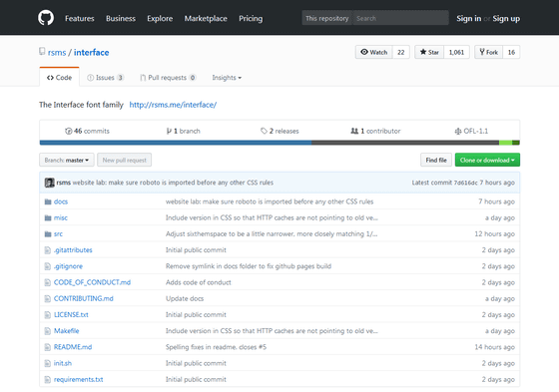Expand the Clone or download dropdown
Viewport: 559px width, 392px height.
tap(487, 160)
